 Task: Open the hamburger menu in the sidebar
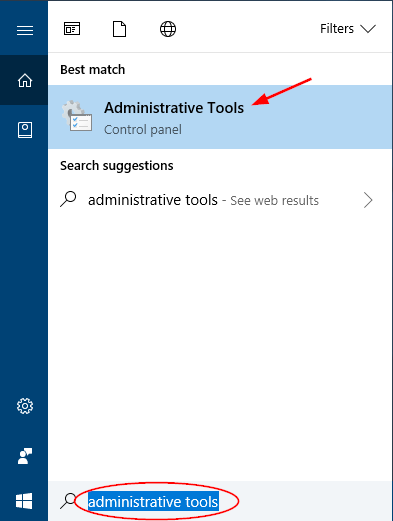(25, 30)
